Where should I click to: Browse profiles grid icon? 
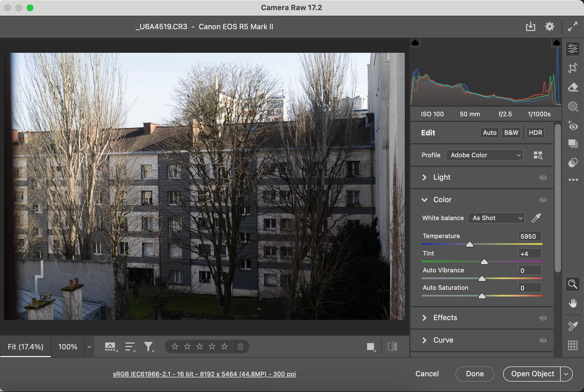click(538, 155)
